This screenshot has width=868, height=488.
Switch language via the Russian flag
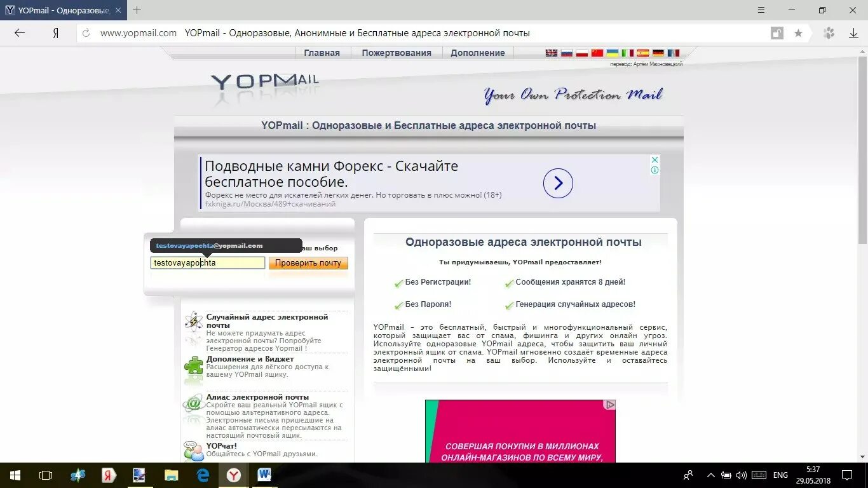point(567,53)
